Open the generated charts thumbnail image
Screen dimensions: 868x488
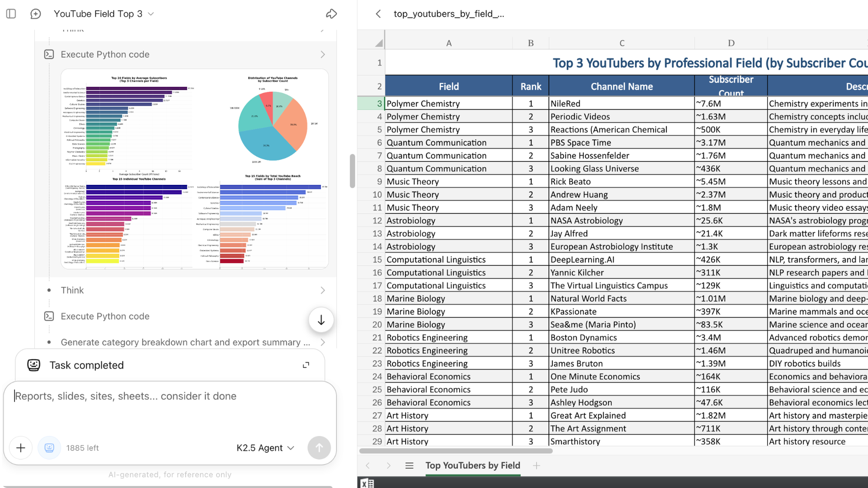tap(194, 169)
